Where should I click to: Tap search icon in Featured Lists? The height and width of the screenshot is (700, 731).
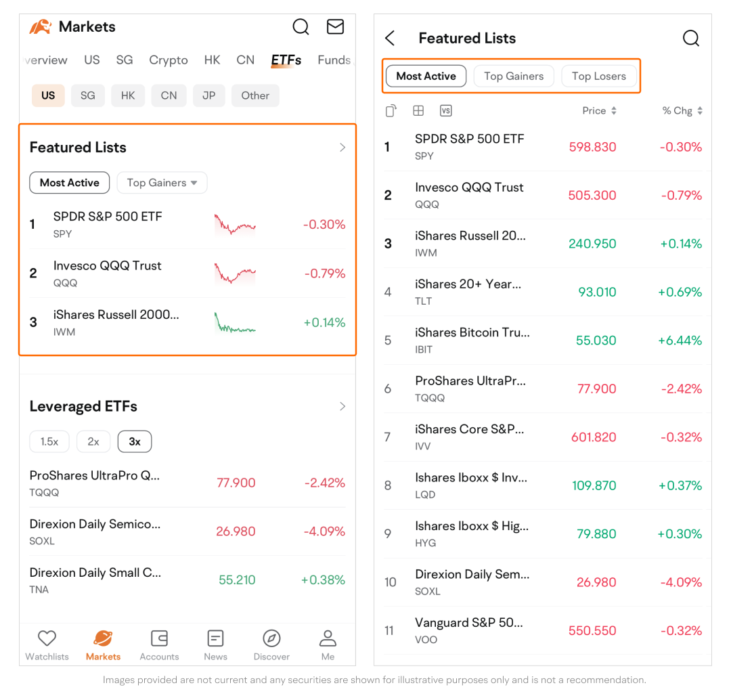point(690,39)
